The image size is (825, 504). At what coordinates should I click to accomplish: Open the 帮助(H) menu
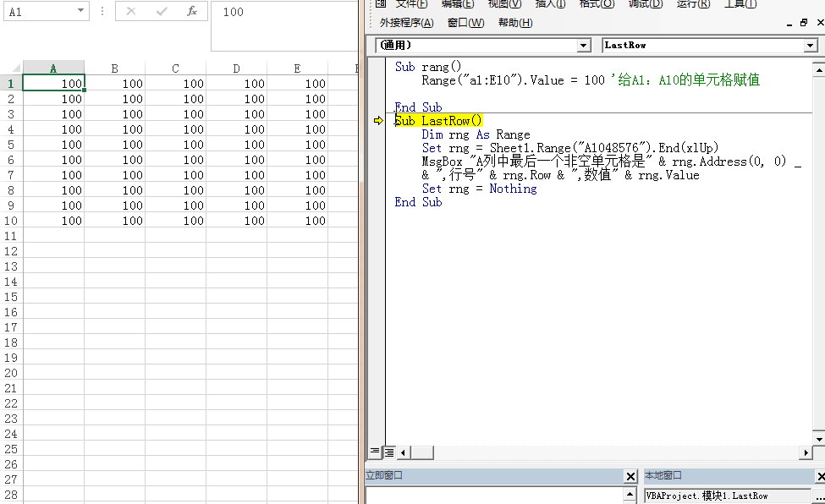coord(515,23)
